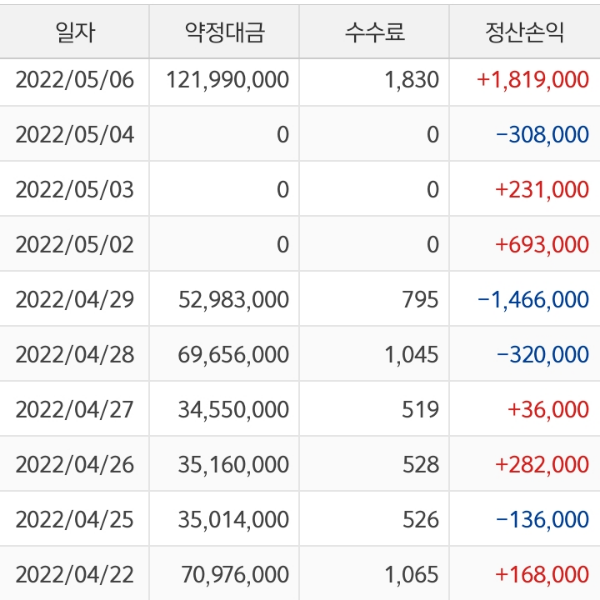Click the 69,656,000 contract amount
Image resolution: width=600 pixels, height=600 pixels.
pyautogui.click(x=230, y=354)
